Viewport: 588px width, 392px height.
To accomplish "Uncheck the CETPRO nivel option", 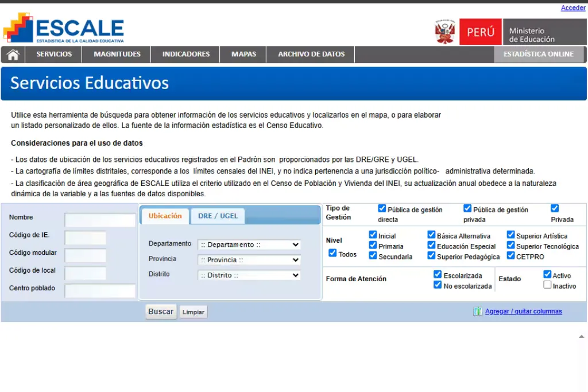I will (510, 255).
